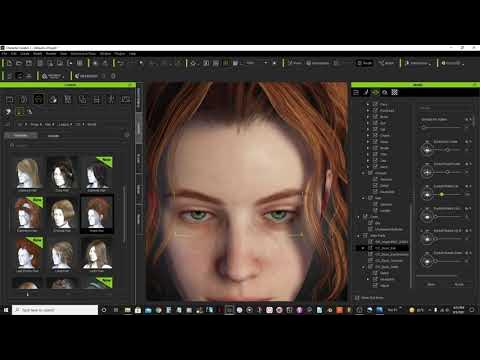Open the highlighted green Morph tab icon in Modify panel
480x360 pixels.
375,92
